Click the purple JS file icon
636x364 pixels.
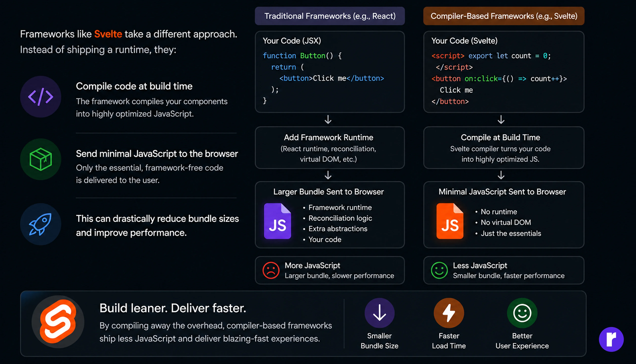coord(277,221)
